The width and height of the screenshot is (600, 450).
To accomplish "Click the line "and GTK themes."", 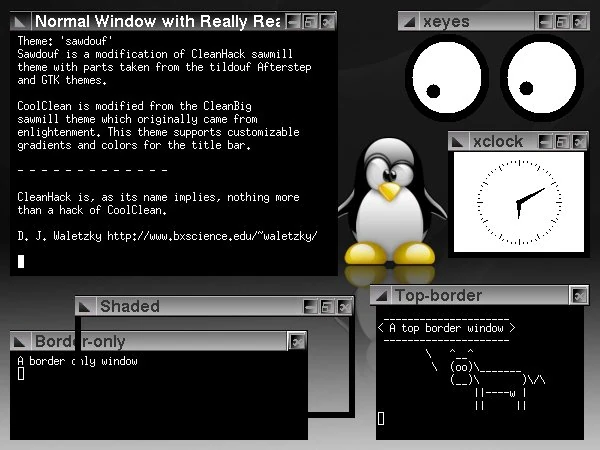I will click(x=62, y=80).
